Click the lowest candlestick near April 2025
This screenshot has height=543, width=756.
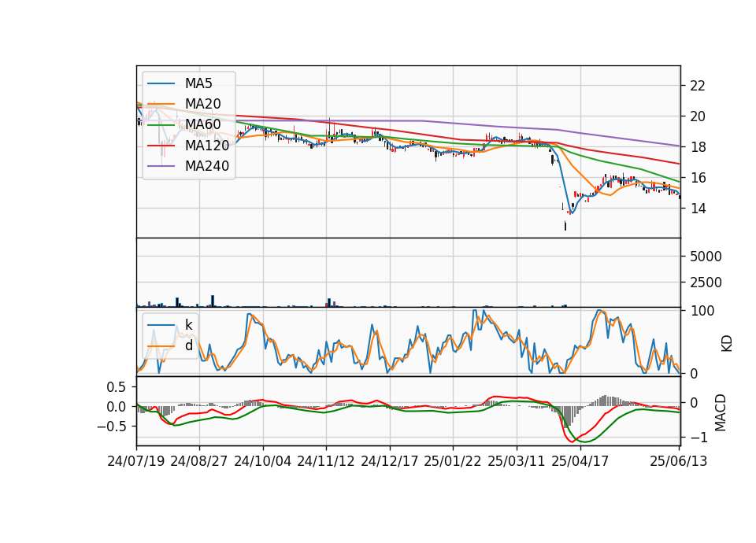click(x=565, y=226)
